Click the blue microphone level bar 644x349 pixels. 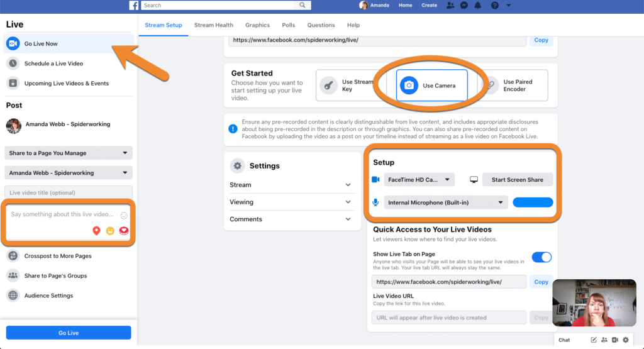click(x=533, y=202)
